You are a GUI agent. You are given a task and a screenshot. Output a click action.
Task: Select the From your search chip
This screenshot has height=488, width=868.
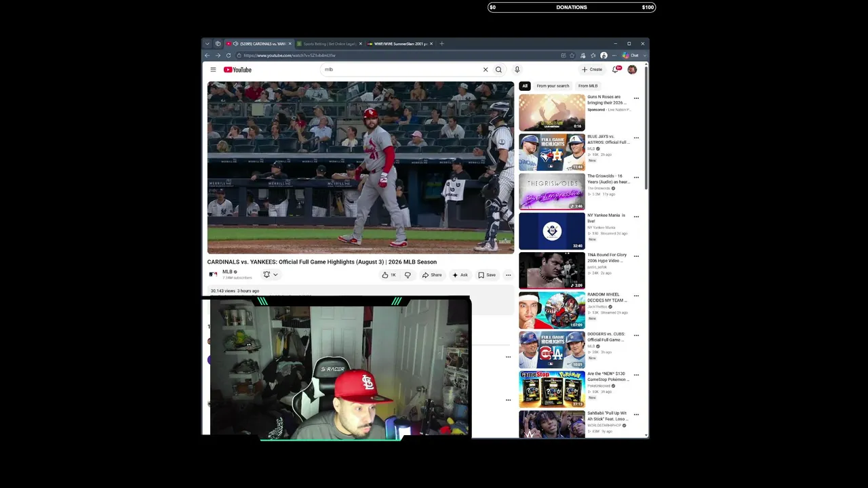(553, 86)
